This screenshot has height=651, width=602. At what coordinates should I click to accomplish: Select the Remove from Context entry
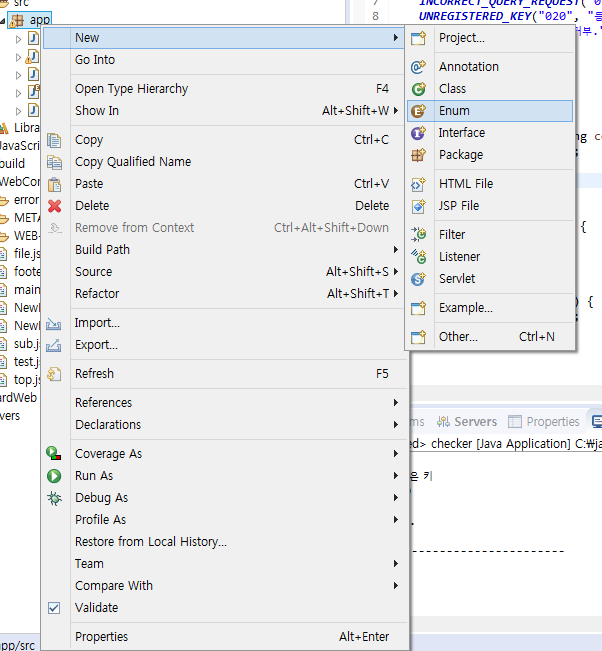coord(224,228)
